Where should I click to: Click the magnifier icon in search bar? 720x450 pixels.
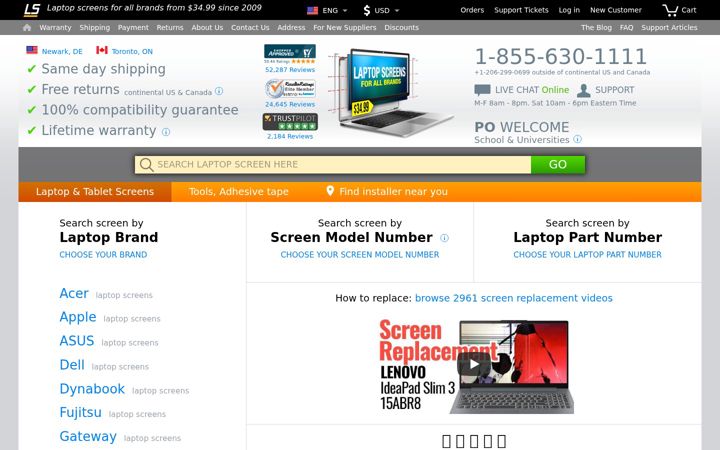tap(146, 164)
